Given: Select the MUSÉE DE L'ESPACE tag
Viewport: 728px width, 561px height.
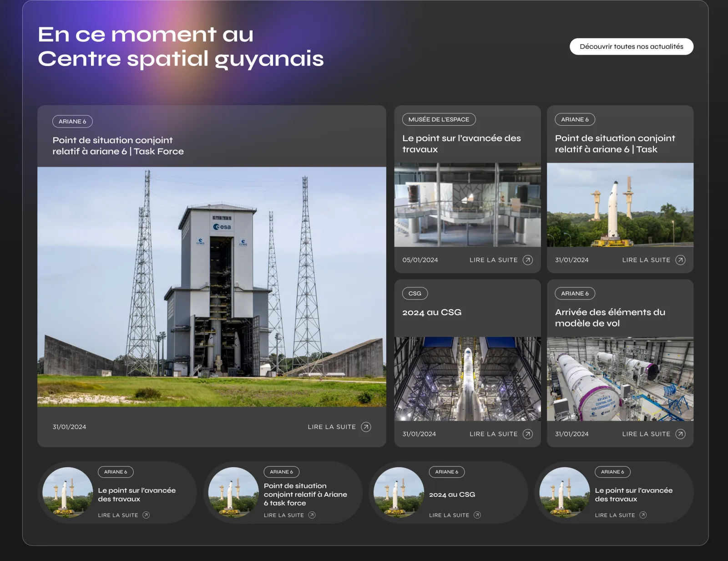Looking at the screenshot, I should click(439, 119).
